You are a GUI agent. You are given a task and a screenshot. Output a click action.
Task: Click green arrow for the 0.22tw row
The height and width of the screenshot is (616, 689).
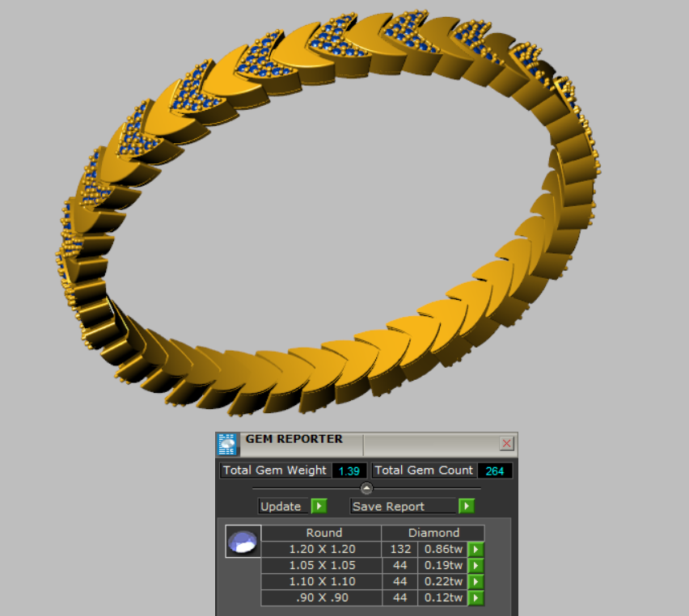pos(476,582)
